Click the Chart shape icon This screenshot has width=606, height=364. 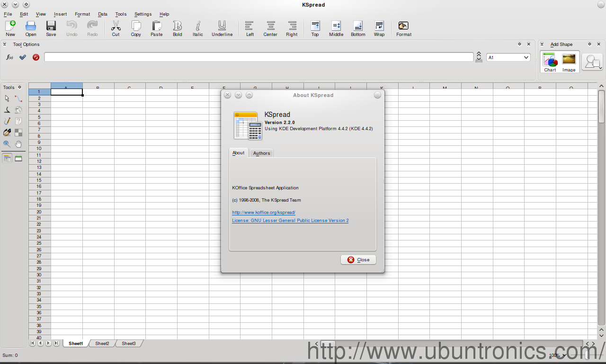550,62
